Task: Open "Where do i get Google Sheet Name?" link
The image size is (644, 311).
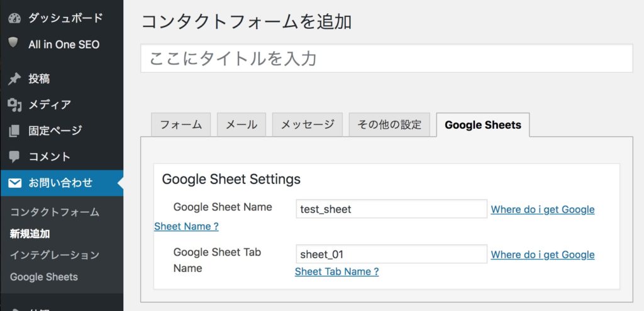Action: tap(542, 209)
